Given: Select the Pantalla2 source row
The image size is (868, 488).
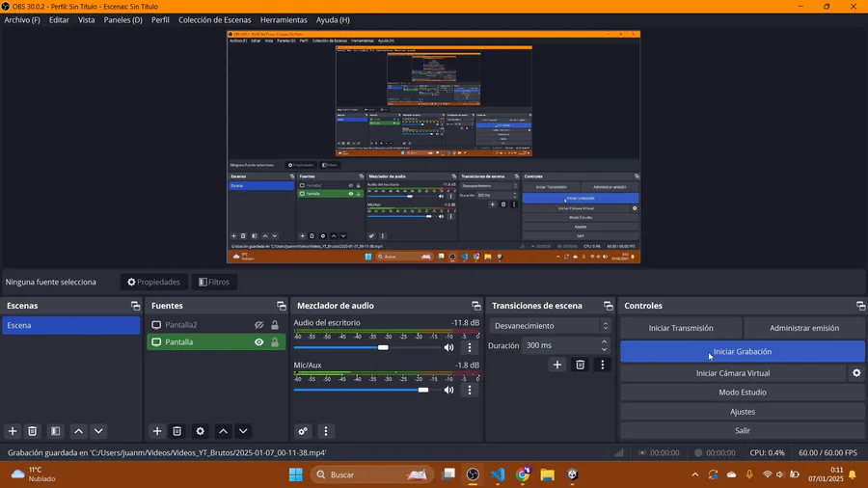Looking at the screenshot, I should [x=216, y=325].
